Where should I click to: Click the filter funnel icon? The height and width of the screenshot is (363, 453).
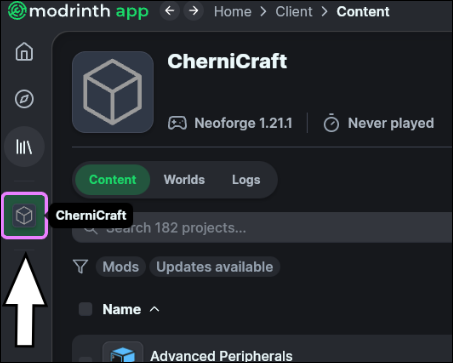click(80, 267)
